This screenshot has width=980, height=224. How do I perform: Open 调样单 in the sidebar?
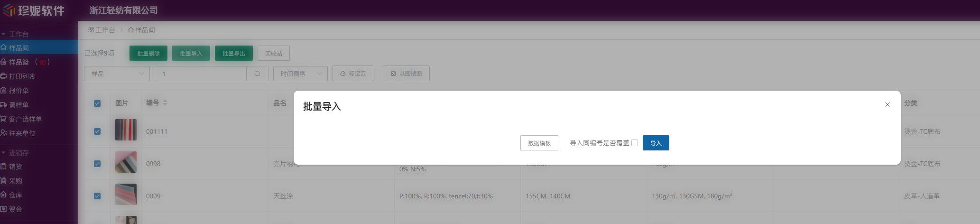[39, 104]
